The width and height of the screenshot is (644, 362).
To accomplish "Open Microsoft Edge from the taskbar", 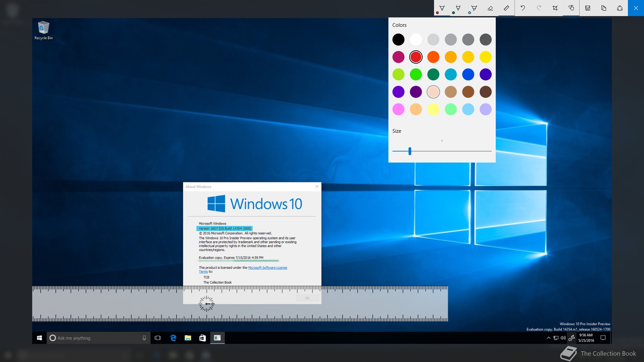I will 173,338.
